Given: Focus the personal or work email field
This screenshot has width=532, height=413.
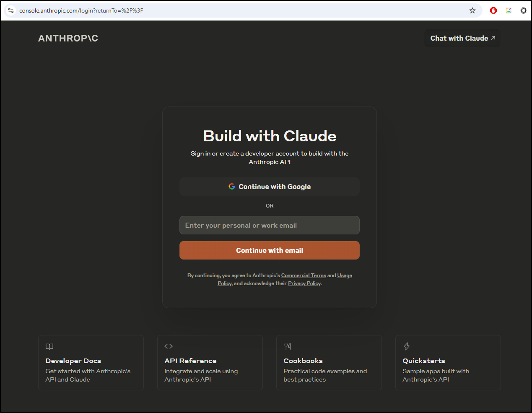Looking at the screenshot, I should pos(270,225).
